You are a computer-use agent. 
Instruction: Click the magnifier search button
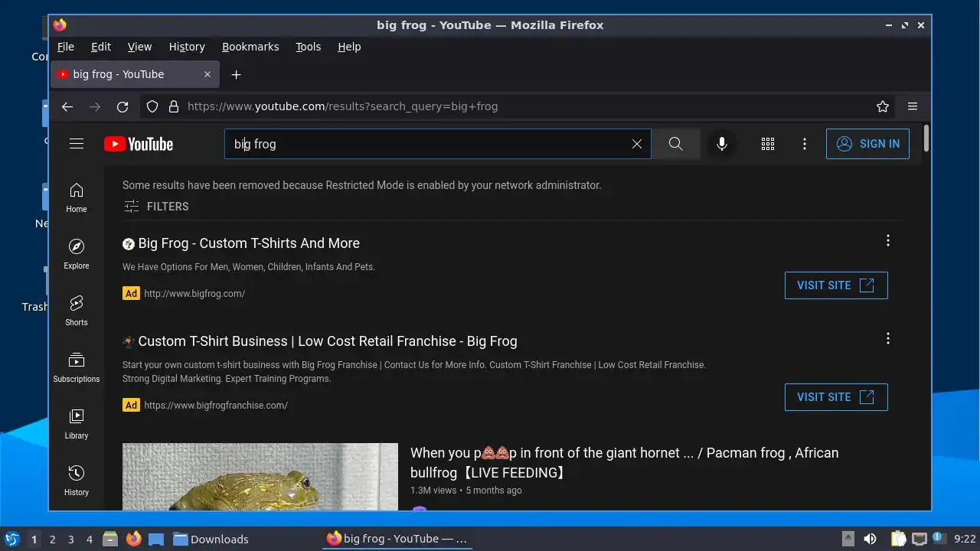click(675, 144)
